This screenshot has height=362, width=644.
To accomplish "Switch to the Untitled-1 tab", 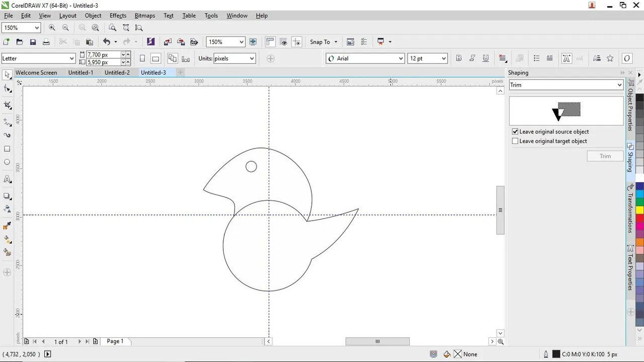I will point(80,73).
